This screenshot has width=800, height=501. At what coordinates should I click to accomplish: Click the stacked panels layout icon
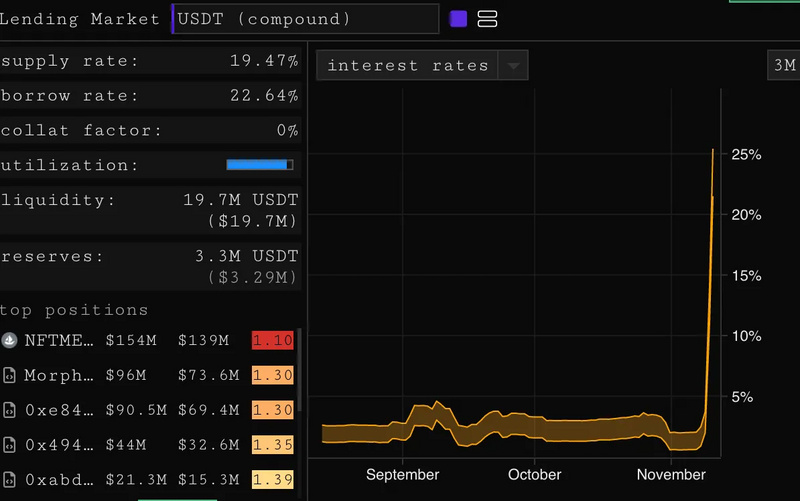click(x=487, y=19)
